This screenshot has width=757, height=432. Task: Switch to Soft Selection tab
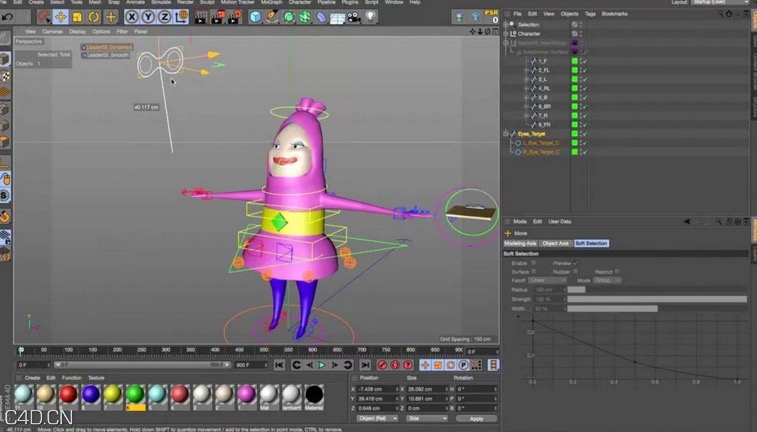[x=591, y=243]
